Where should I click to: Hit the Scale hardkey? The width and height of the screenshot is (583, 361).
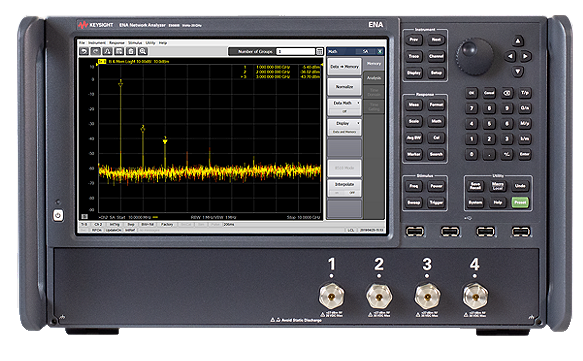coord(414,121)
